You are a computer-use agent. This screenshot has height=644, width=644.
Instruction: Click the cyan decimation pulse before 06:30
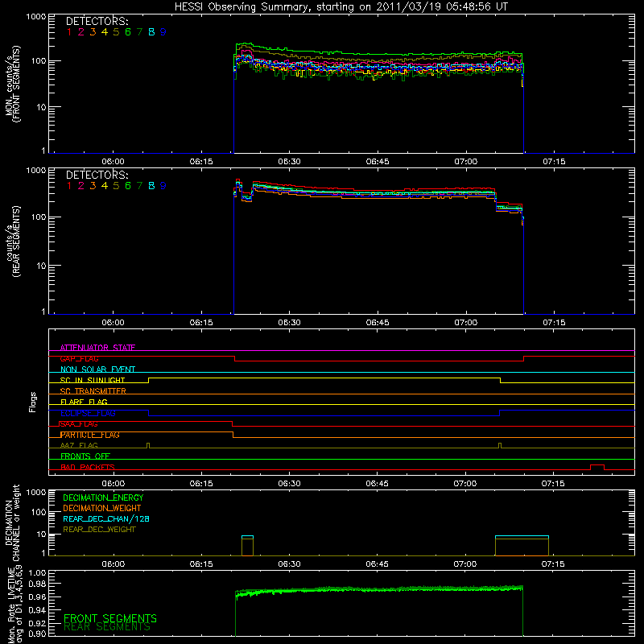coord(248,536)
